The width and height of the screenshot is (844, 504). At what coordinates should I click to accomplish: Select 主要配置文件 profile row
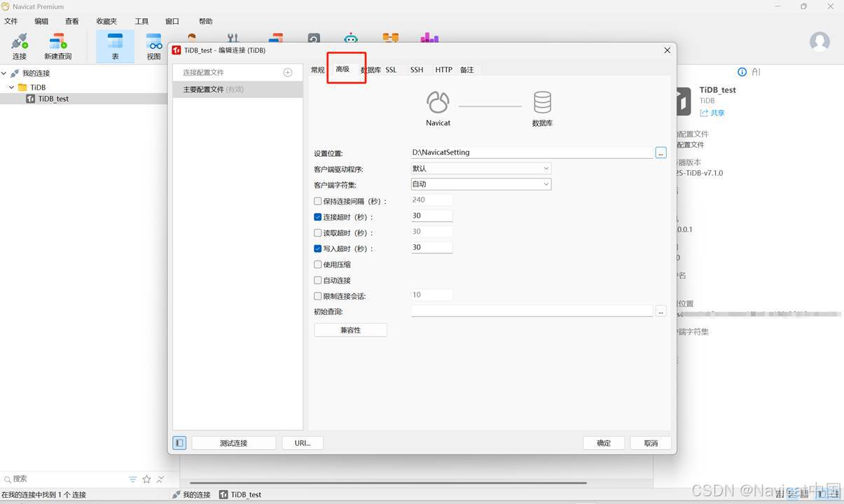237,90
